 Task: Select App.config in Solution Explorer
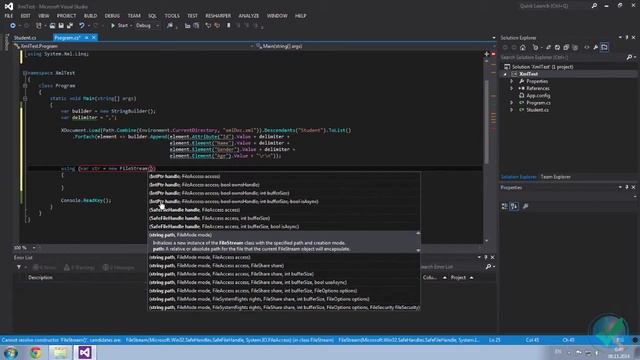coord(538,96)
